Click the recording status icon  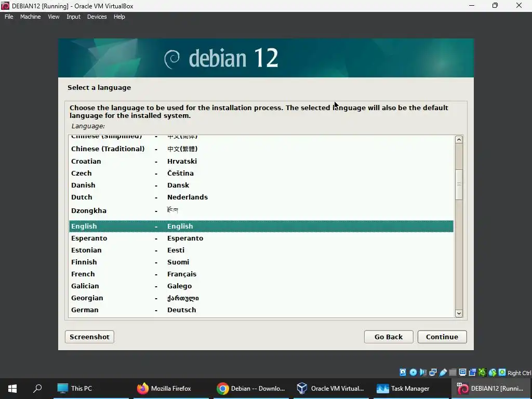472,372
